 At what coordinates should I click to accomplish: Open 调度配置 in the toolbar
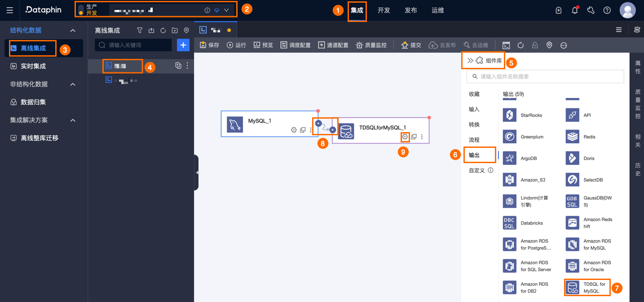coord(296,45)
